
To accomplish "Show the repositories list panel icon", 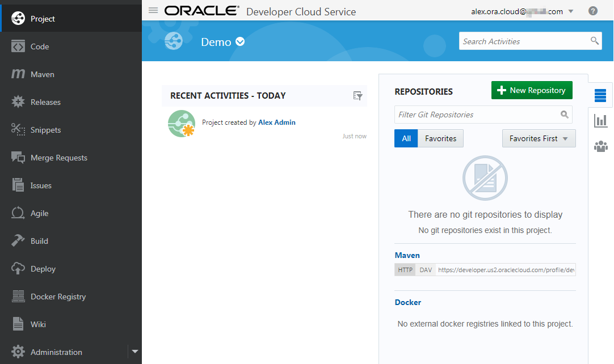I will point(600,95).
